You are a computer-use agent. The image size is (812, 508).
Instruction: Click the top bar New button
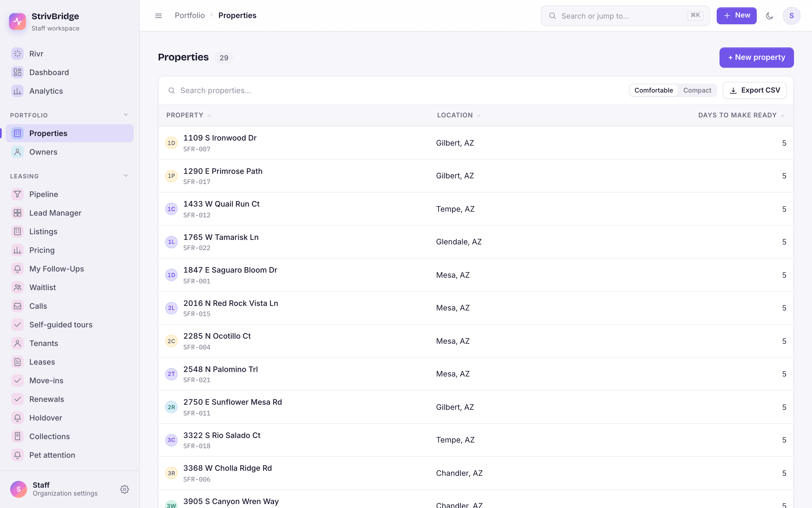[736, 16]
